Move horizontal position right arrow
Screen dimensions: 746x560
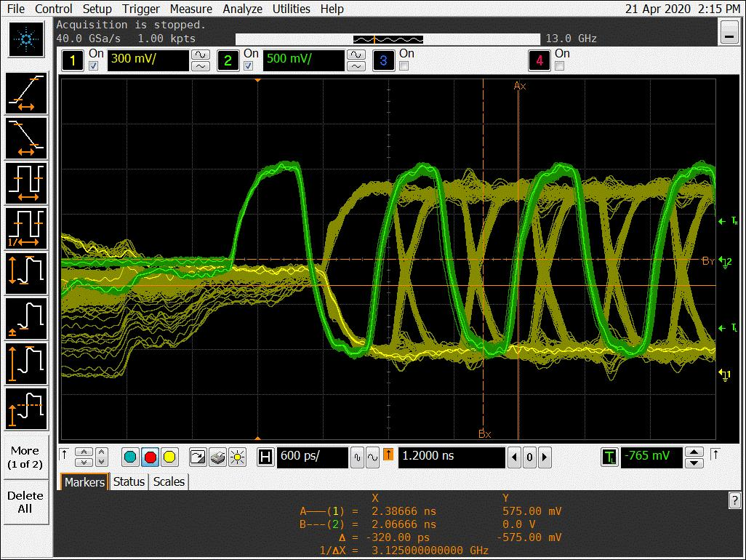click(x=545, y=457)
